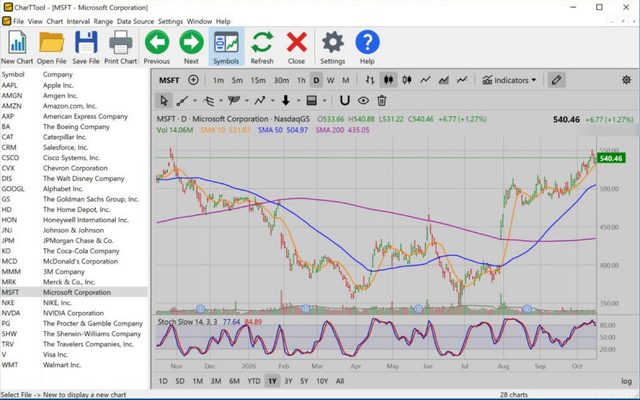Screen dimensions: 640x400
Task: Save the chart with Save File icon
Action: 86,47
